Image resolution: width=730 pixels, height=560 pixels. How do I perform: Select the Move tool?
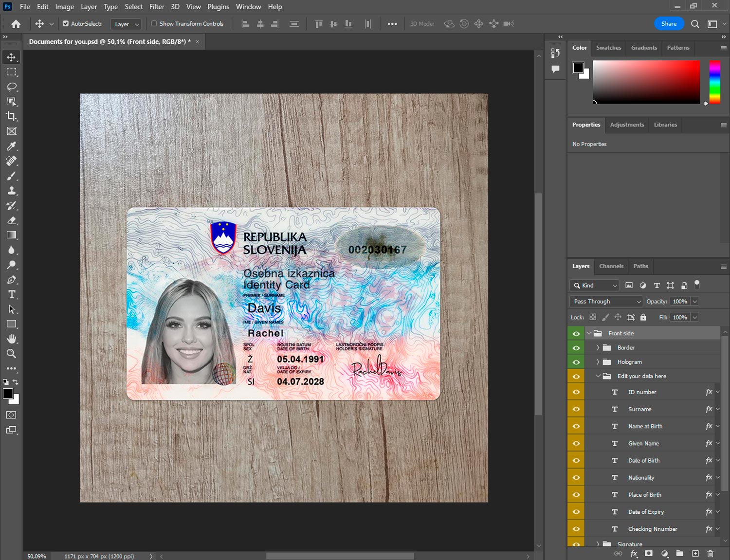point(11,57)
